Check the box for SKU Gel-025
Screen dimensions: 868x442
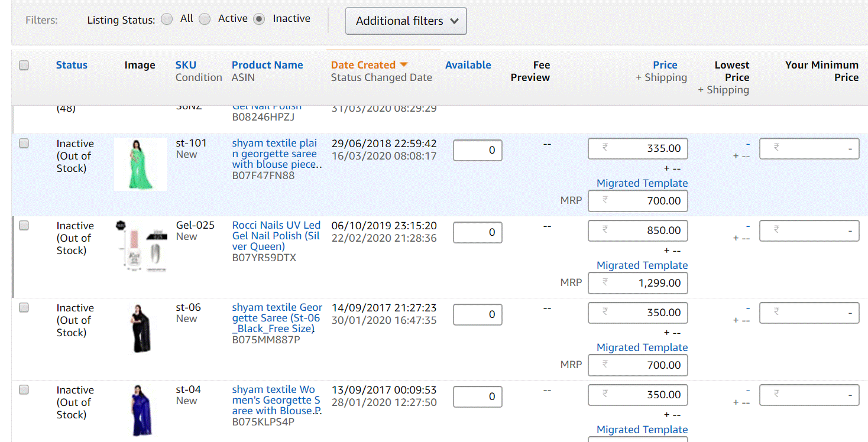(24, 225)
